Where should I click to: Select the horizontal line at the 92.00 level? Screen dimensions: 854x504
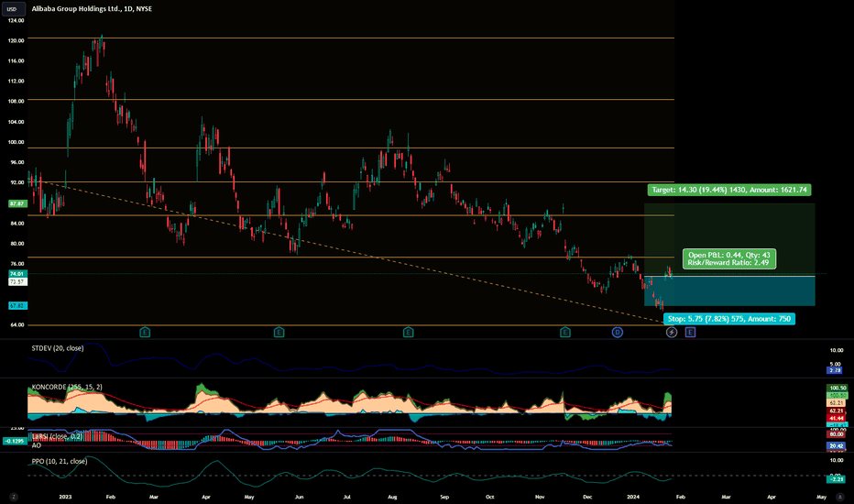[x=351, y=182]
